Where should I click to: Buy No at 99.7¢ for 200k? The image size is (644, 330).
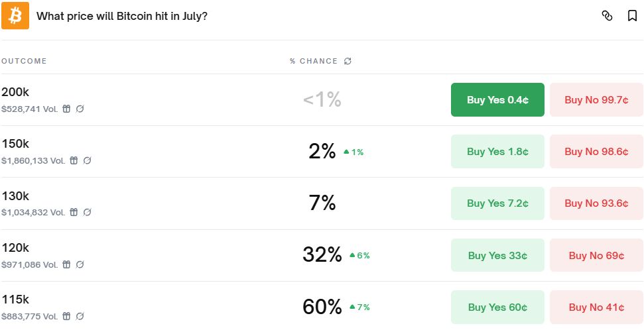tap(596, 99)
